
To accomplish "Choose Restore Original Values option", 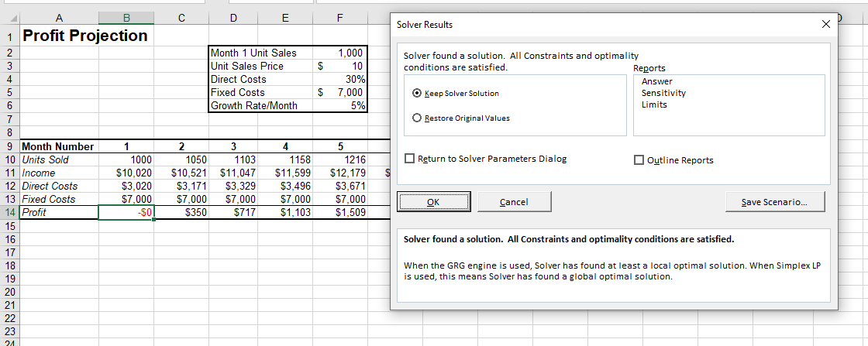I will (418, 118).
